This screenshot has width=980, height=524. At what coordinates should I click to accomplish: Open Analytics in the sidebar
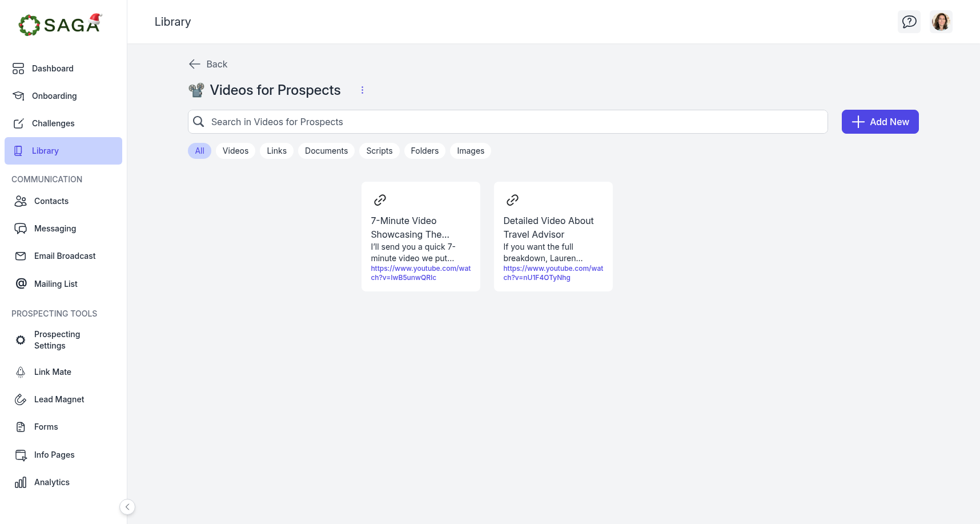click(x=51, y=482)
